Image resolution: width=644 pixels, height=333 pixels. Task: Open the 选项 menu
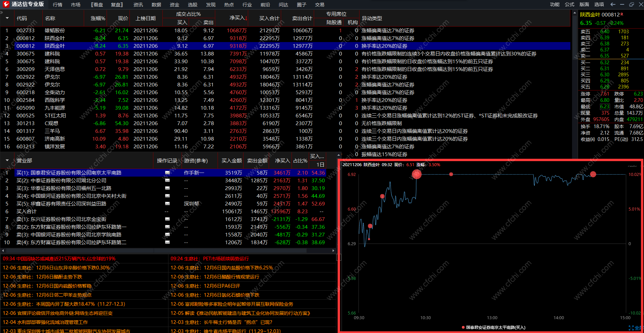coord(599,4)
